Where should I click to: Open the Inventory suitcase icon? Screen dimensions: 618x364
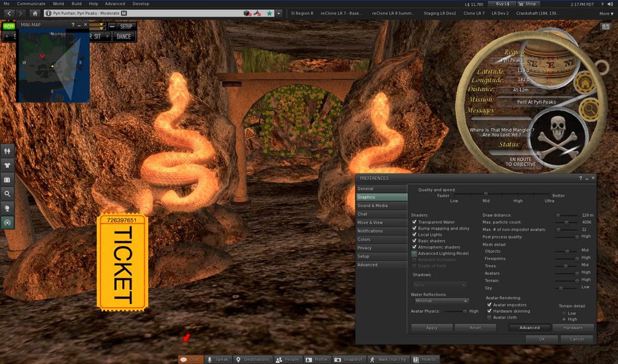click(x=8, y=179)
